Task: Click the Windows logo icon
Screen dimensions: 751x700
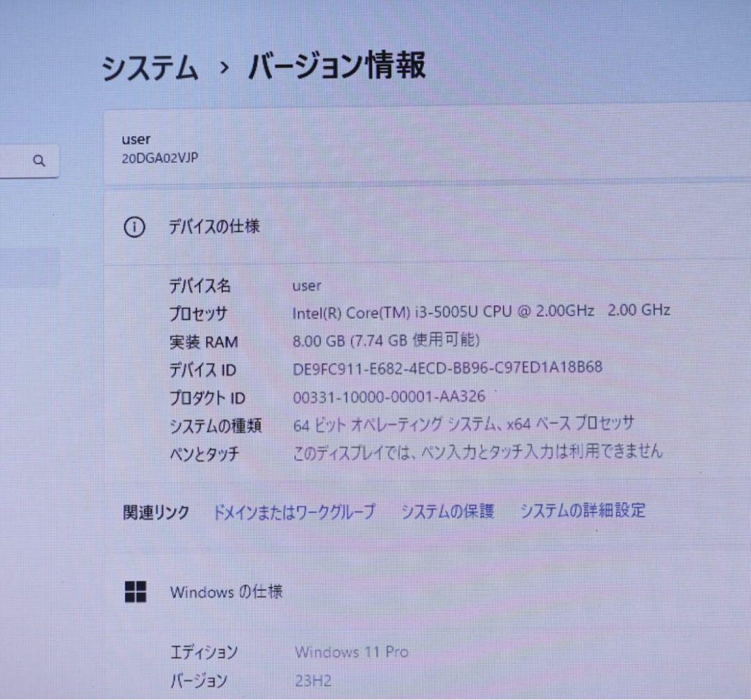Action: 136,592
